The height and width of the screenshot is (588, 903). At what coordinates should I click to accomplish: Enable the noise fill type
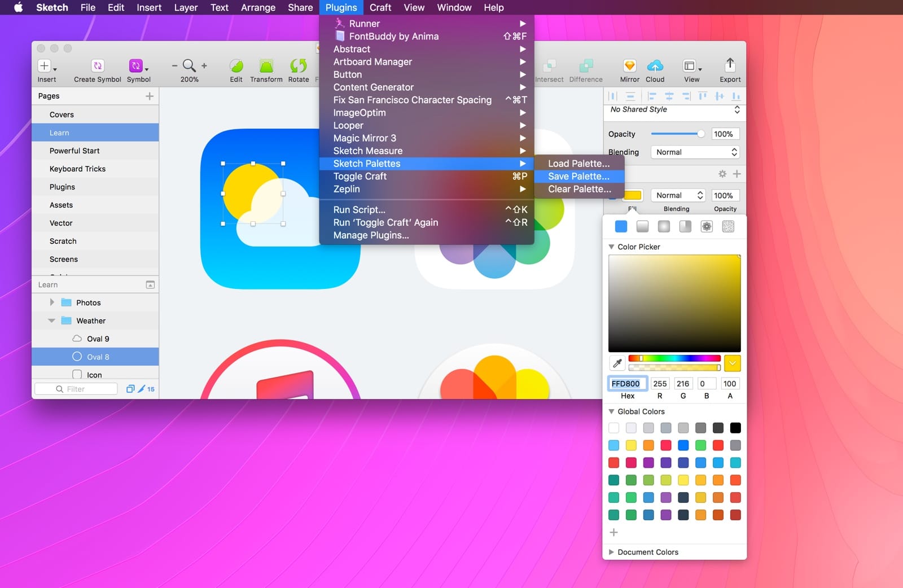point(728,226)
